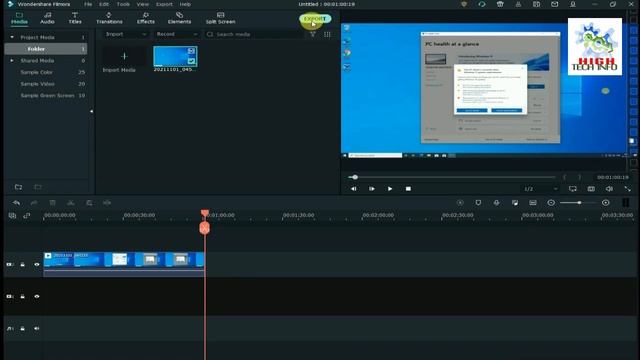
Task: Hide the middle video track eye icon
Action: (x=37, y=296)
